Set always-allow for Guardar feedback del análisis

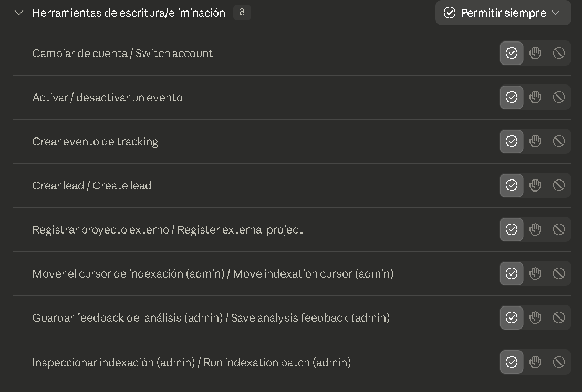[x=512, y=317]
